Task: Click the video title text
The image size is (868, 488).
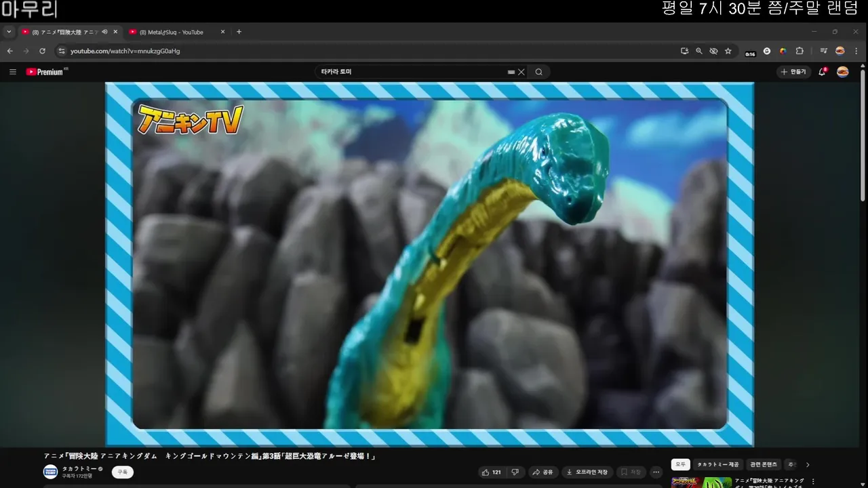Action: [x=210, y=456]
